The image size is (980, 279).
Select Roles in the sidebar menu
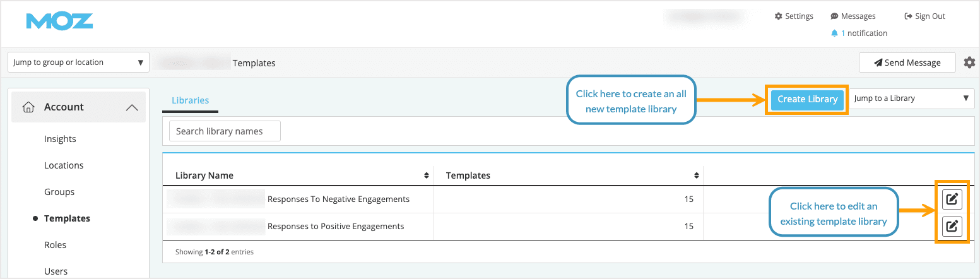[x=55, y=245]
